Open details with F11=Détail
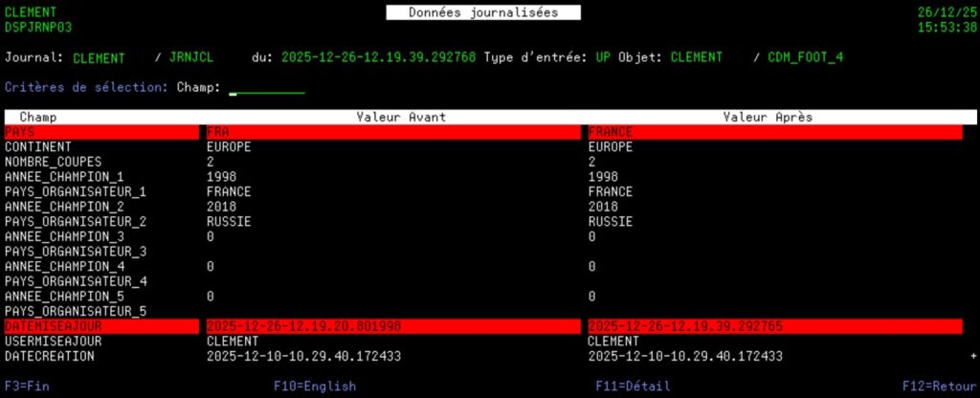980x398 pixels. tap(632, 386)
